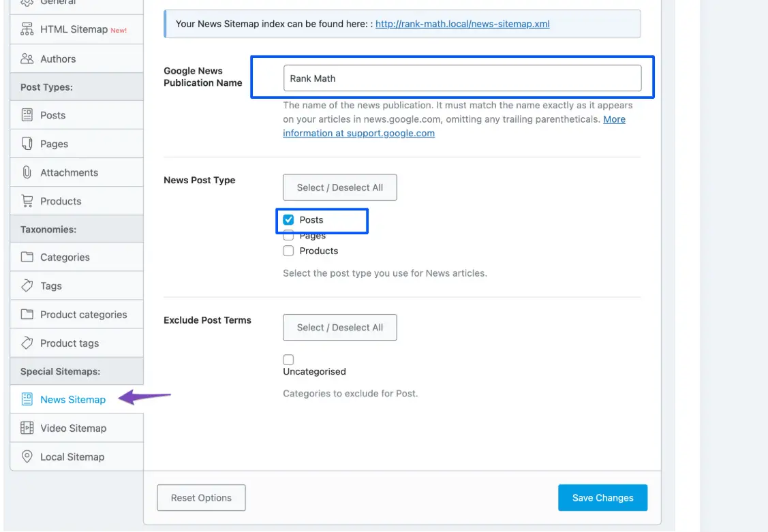Click the Product categories folder icon
This screenshot has width=768, height=532.
[x=27, y=314]
